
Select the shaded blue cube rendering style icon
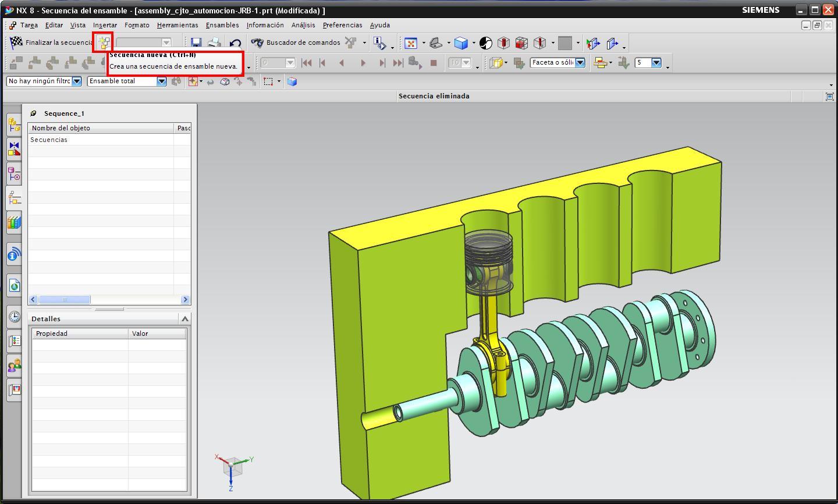pyautogui.click(x=461, y=43)
